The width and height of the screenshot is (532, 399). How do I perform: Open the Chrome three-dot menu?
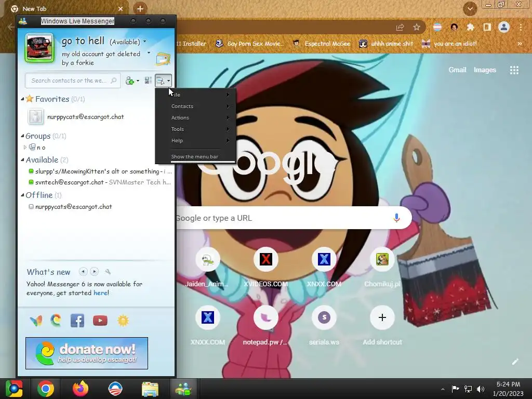(521, 27)
